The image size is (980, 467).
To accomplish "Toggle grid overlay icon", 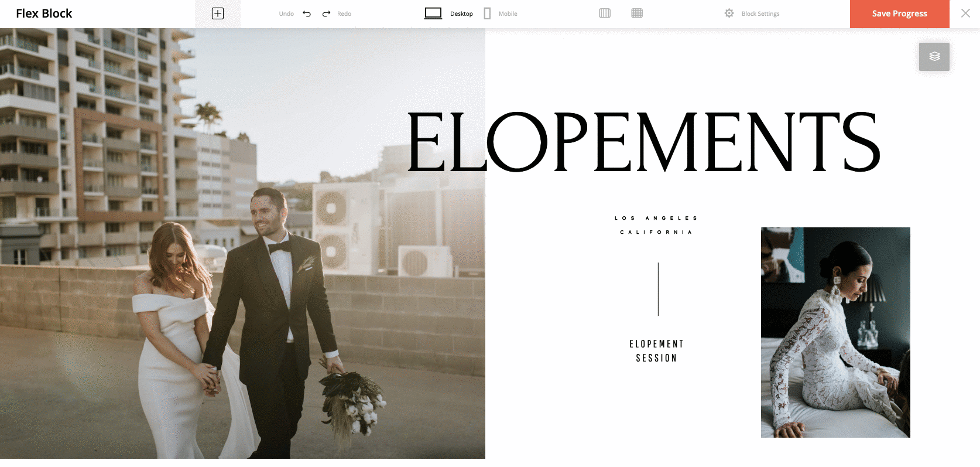I will [x=637, y=13].
